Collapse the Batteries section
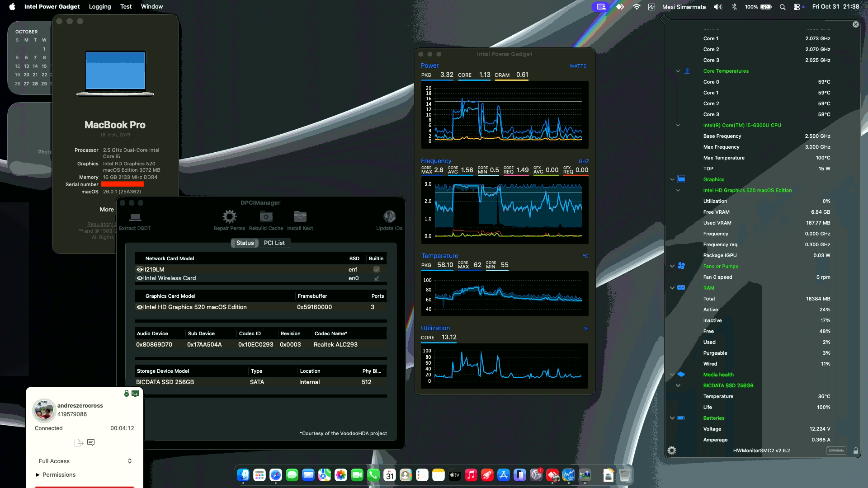This screenshot has width=868, height=488. pyautogui.click(x=672, y=418)
